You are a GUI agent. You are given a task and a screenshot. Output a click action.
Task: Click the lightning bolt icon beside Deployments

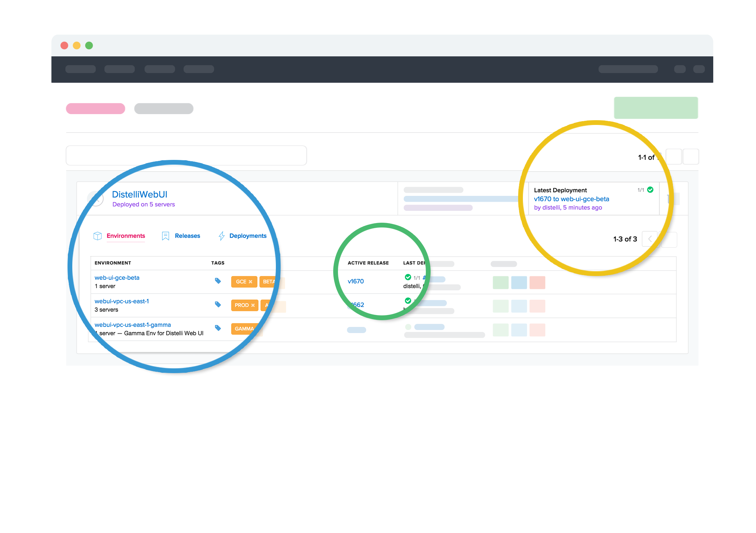[222, 236]
